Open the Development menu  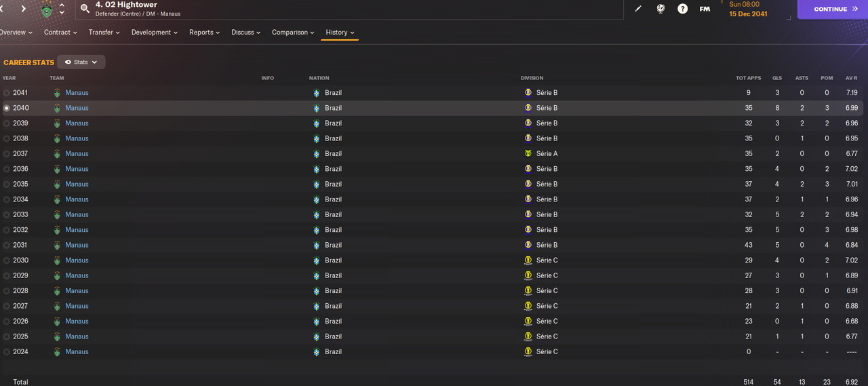155,32
